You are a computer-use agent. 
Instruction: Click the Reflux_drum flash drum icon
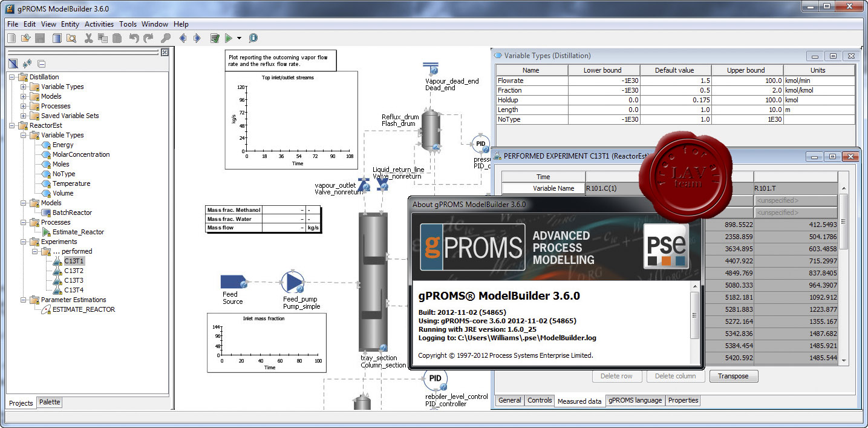tap(431, 130)
